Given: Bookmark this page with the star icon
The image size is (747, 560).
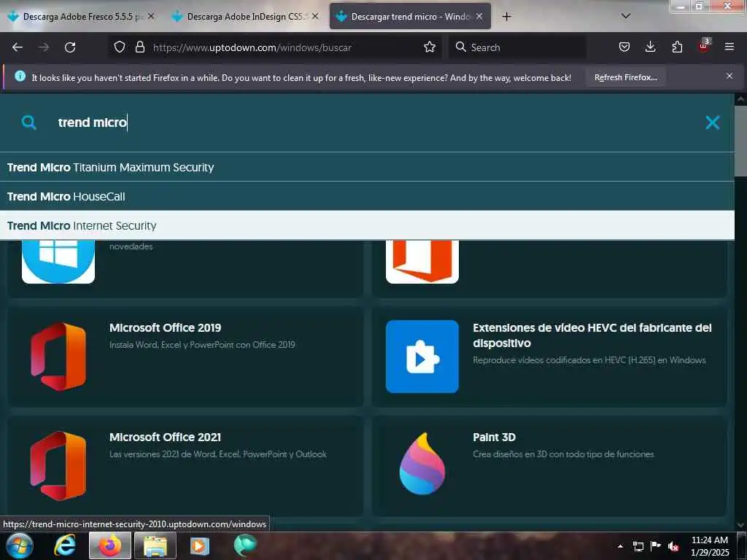Looking at the screenshot, I should (429, 47).
